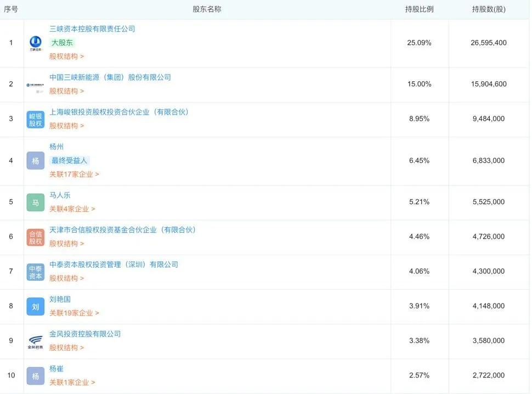Expand 股权结构 under 三峡资本控股有限责任公司

tap(66, 57)
